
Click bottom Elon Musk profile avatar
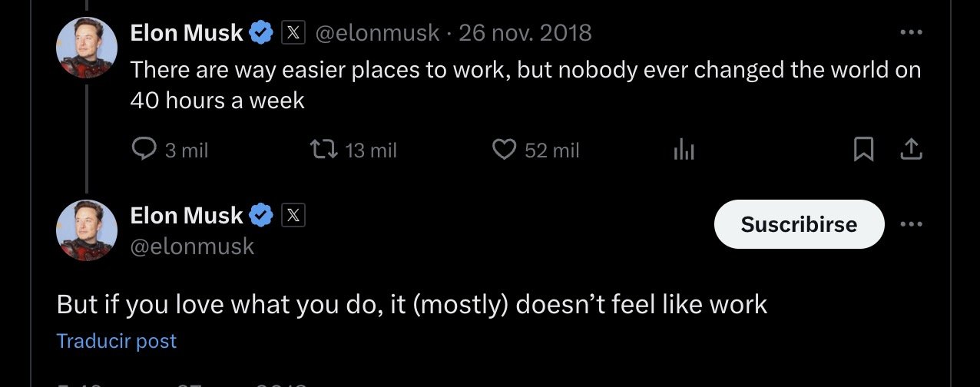point(87,230)
